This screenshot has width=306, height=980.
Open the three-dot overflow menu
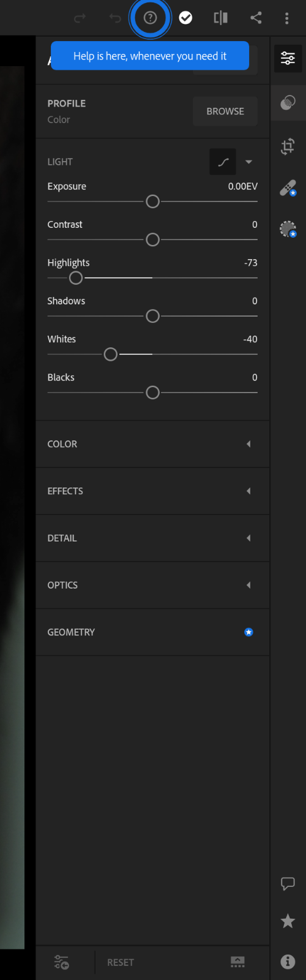click(x=286, y=18)
